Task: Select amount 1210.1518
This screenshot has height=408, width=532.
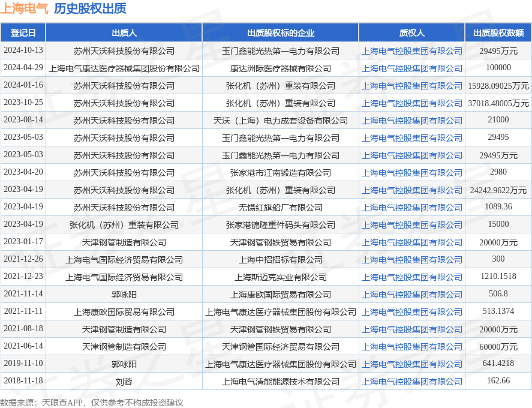Action: [498, 276]
